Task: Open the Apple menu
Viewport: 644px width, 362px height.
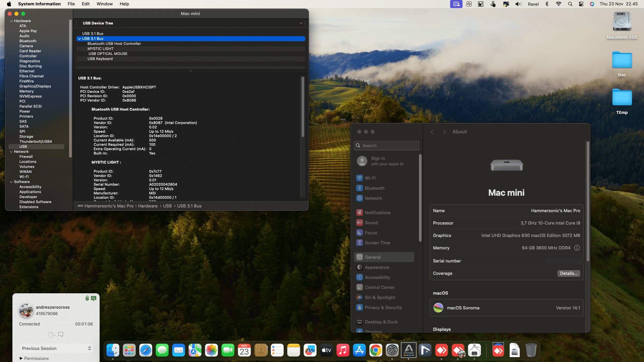Action: (x=9, y=4)
